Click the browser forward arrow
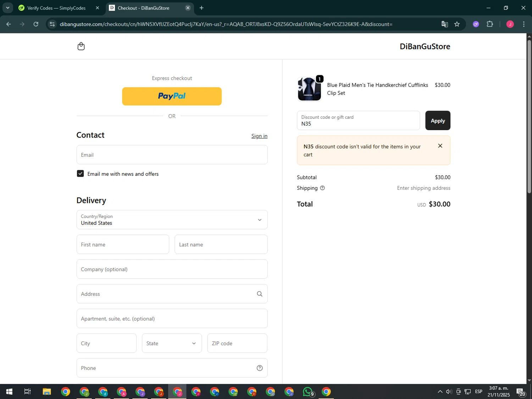This screenshot has height=399, width=532. (x=22, y=24)
